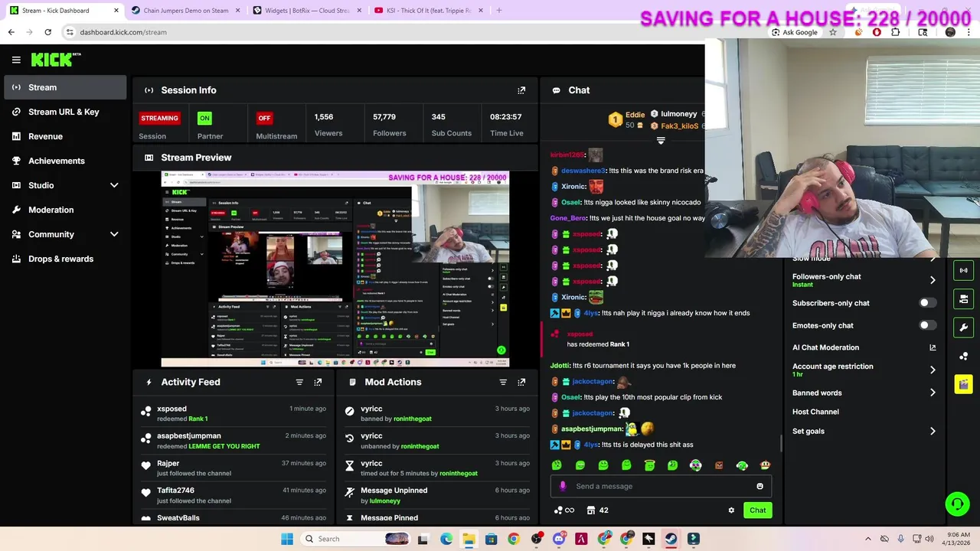Open Drops & rewards
This screenshot has height=551, width=980.
pos(65,259)
